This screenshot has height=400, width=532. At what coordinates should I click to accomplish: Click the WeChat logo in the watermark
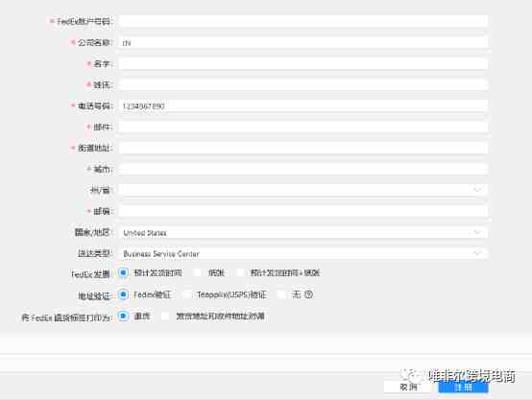[412, 376]
